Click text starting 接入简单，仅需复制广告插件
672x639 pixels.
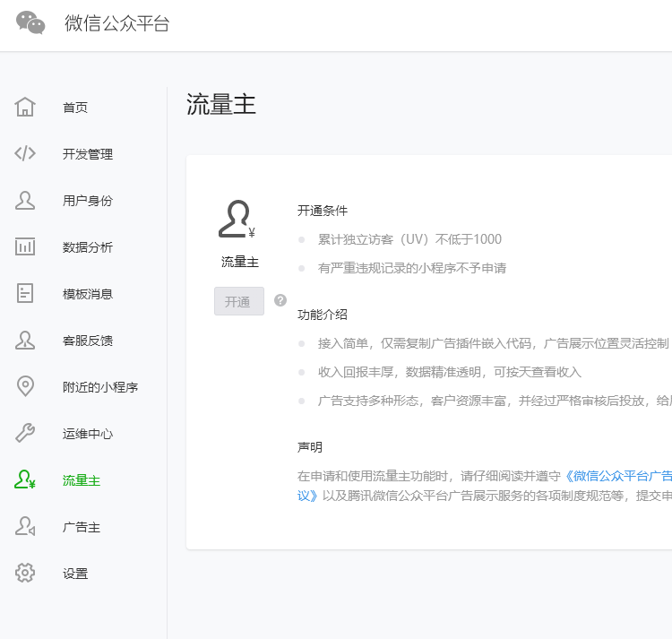point(494,343)
